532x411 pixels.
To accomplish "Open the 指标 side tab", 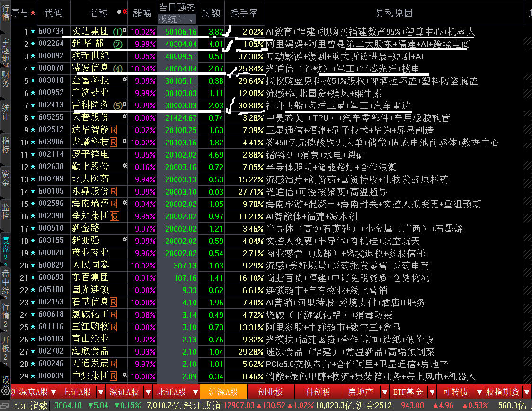I will (x=5, y=145).
